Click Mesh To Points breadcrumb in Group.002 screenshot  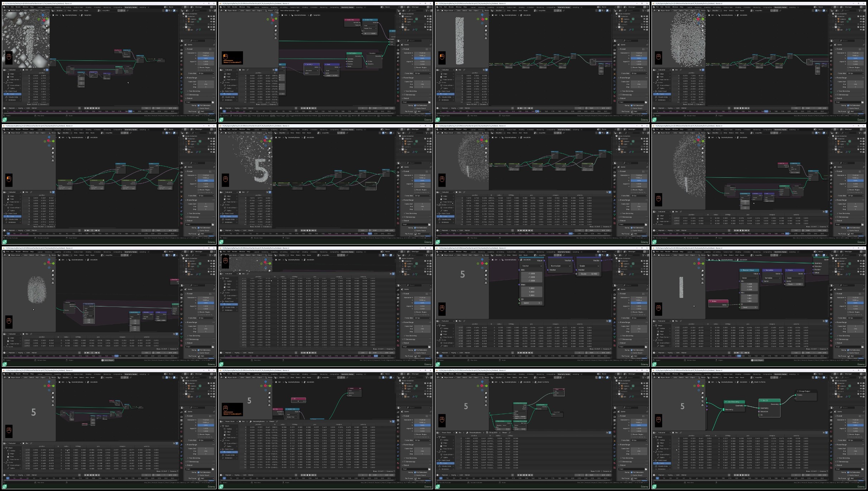[542, 382]
